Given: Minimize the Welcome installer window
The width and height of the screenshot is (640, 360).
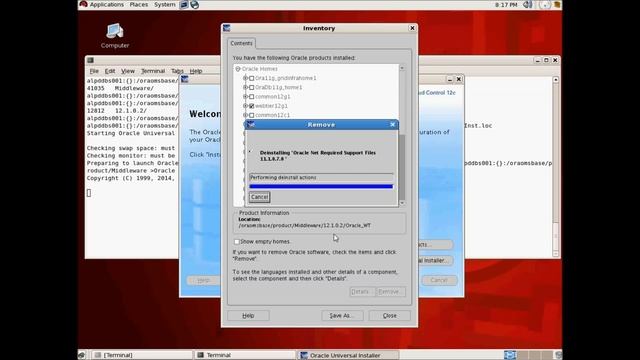Looking at the screenshot, I should point(449,79).
